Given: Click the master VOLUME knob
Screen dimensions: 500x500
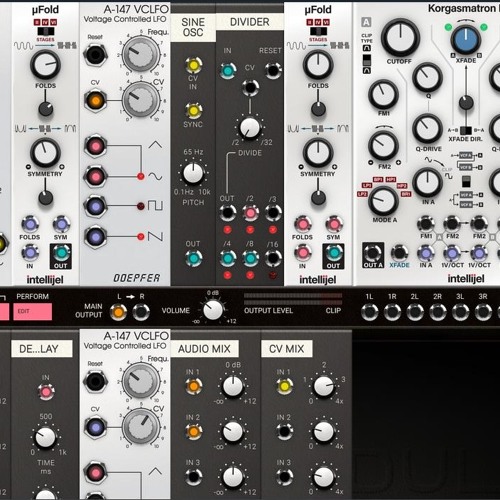Looking at the screenshot, I should point(213,310).
